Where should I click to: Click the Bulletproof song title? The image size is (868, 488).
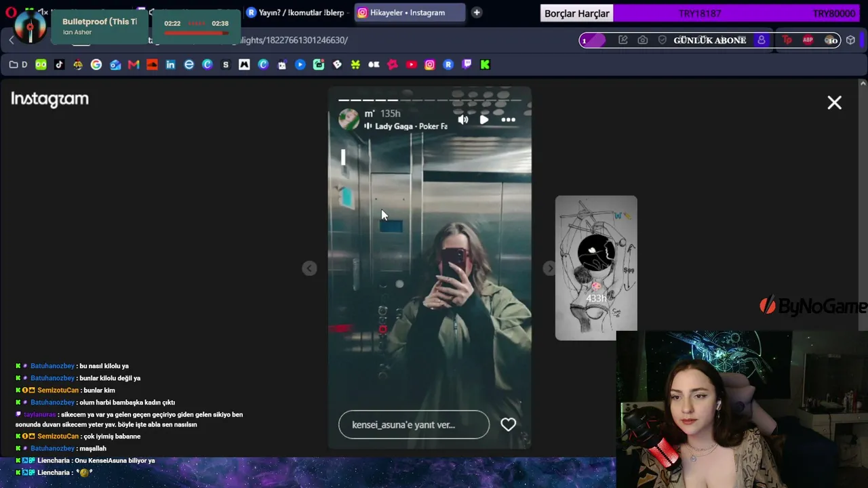pos(100,22)
